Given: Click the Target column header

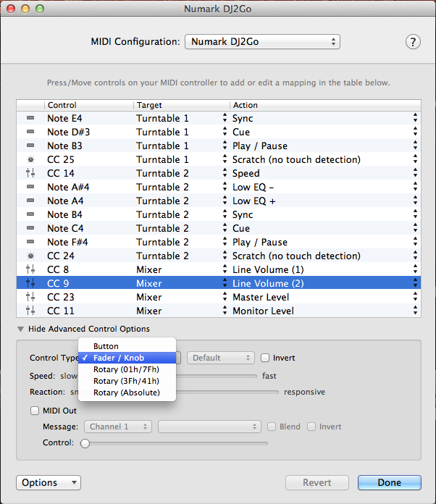Looking at the screenshot, I should coord(182,105).
